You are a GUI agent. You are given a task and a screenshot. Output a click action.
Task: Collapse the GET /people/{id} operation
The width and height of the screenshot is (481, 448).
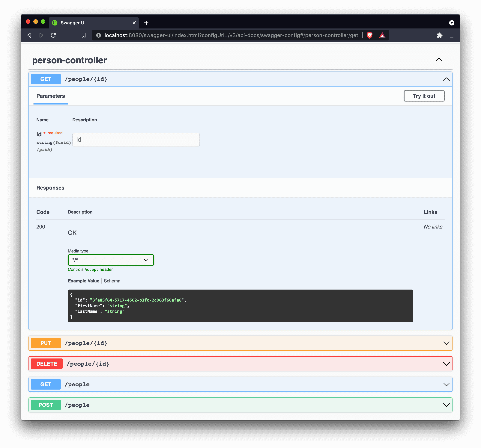pyautogui.click(x=446, y=79)
